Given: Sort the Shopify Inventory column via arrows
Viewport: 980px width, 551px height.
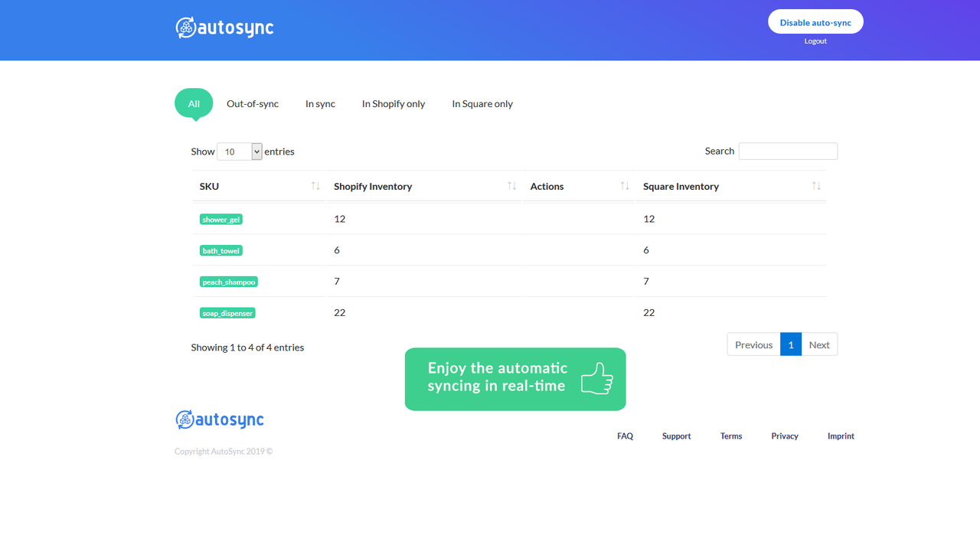Looking at the screenshot, I should [x=512, y=186].
